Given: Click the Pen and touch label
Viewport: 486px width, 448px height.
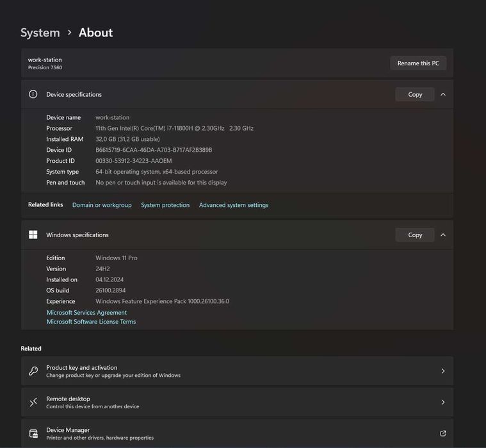Looking at the screenshot, I should tap(65, 183).
